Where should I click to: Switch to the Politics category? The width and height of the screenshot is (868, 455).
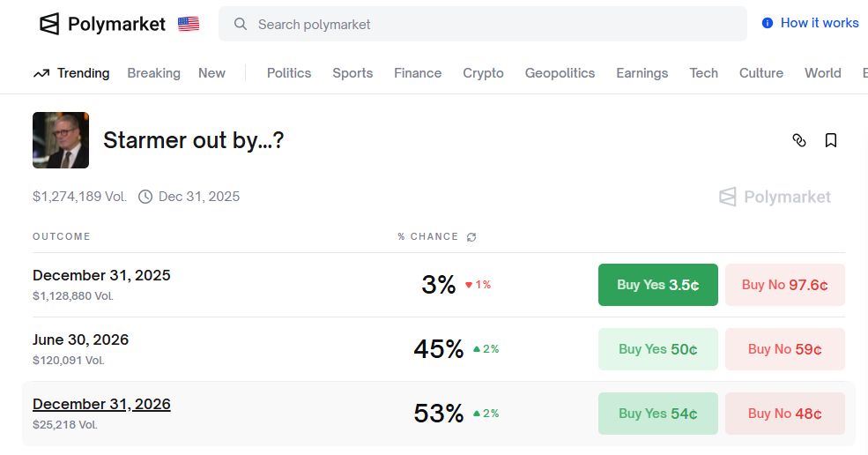point(289,73)
